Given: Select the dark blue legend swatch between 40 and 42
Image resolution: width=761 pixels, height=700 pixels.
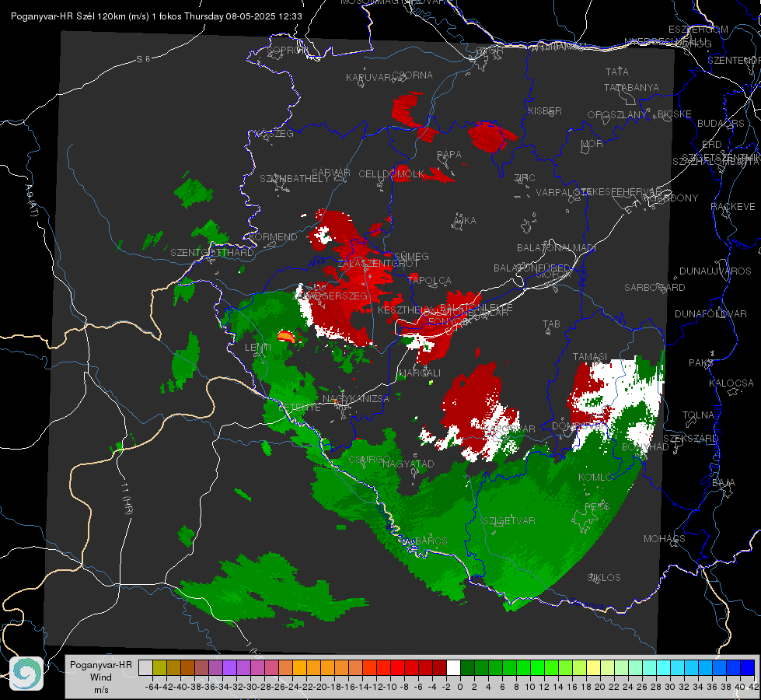Looking at the screenshot, I should point(748,668).
